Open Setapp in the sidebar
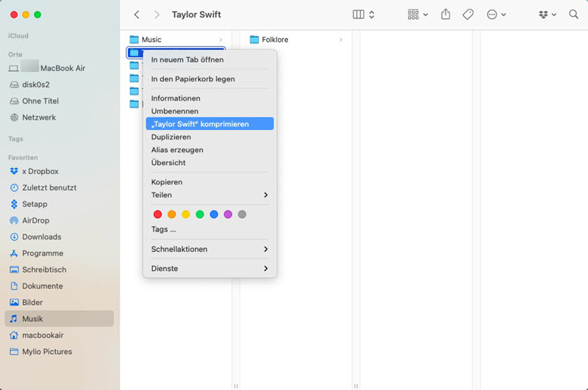Screen dimensions: 588x390 pos(59,204)
